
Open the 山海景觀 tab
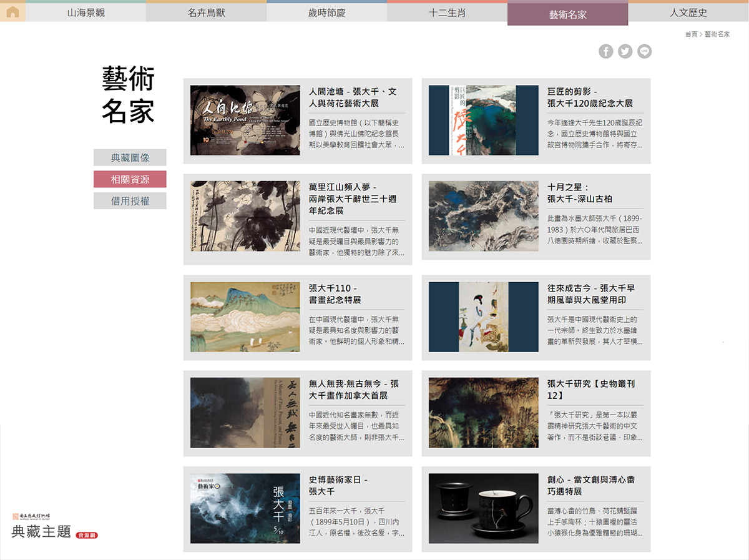coord(86,12)
